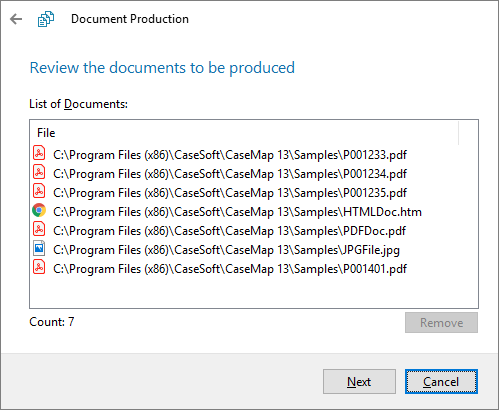Click the Chrome icon beside HTMLDoc.htm

click(x=39, y=211)
